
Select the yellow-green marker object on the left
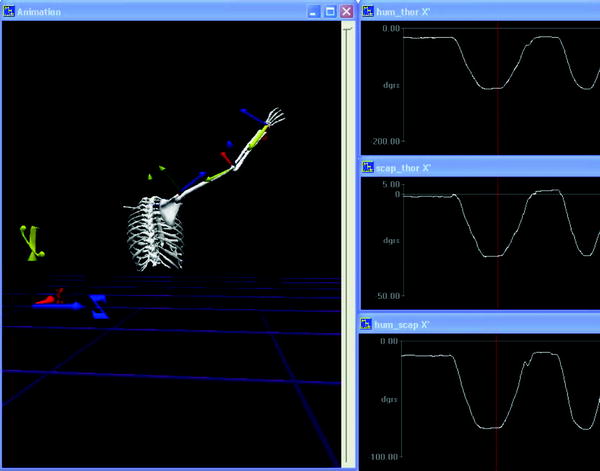[x=30, y=243]
